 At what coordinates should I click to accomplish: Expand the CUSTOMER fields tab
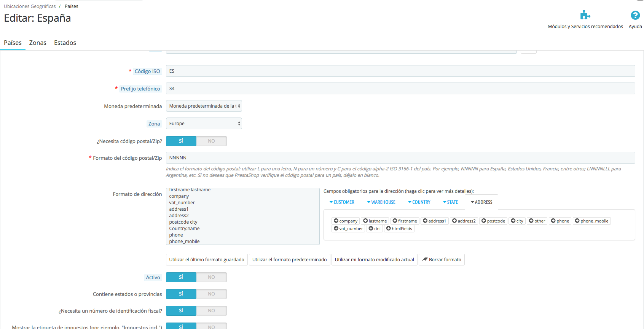[342, 202]
